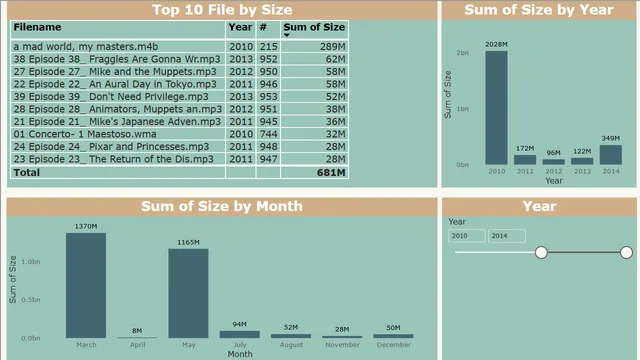
Task: Click the # column header
Action: point(263,27)
